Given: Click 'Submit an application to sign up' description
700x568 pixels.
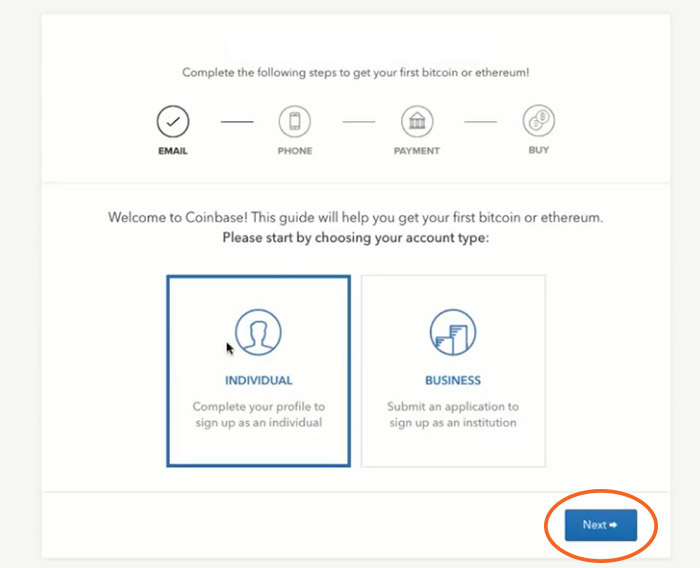Looking at the screenshot, I should point(453,414).
